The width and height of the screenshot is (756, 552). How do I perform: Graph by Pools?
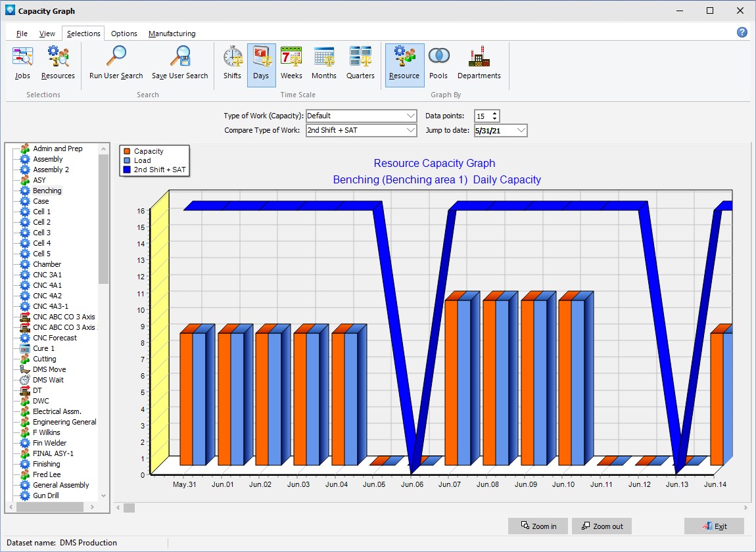tap(438, 64)
